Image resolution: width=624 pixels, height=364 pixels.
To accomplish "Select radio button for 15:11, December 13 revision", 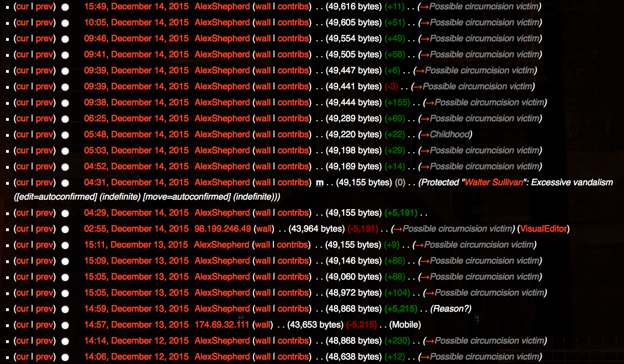I will pyautogui.click(x=65, y=245).
